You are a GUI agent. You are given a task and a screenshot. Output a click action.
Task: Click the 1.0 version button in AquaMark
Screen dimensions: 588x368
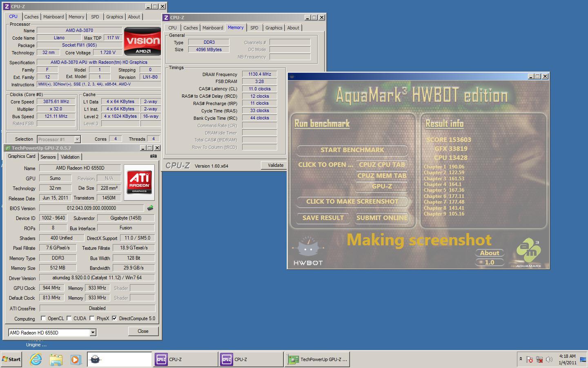click(489, 263)
